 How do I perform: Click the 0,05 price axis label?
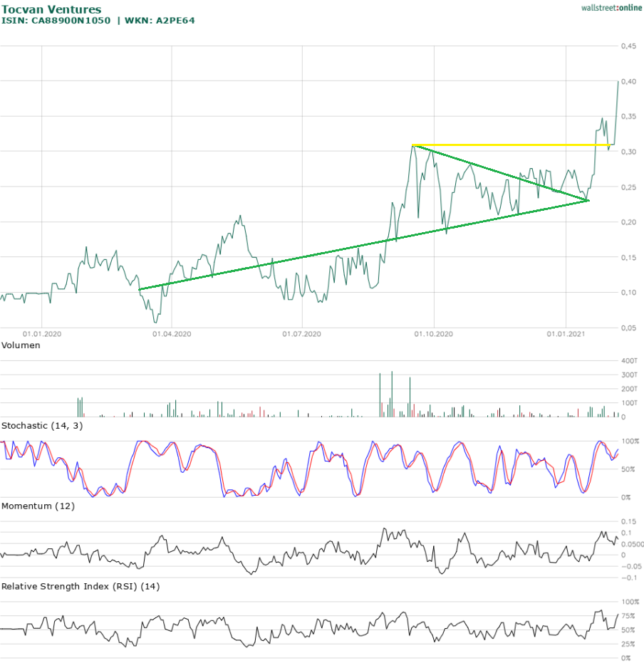pyautogui.click(x=628, y=328)
